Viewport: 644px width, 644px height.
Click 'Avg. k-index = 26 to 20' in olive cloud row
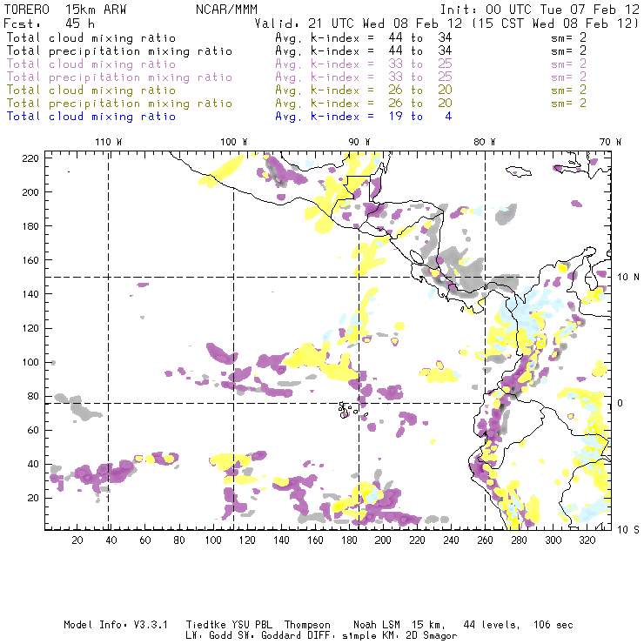pos(364,90)
